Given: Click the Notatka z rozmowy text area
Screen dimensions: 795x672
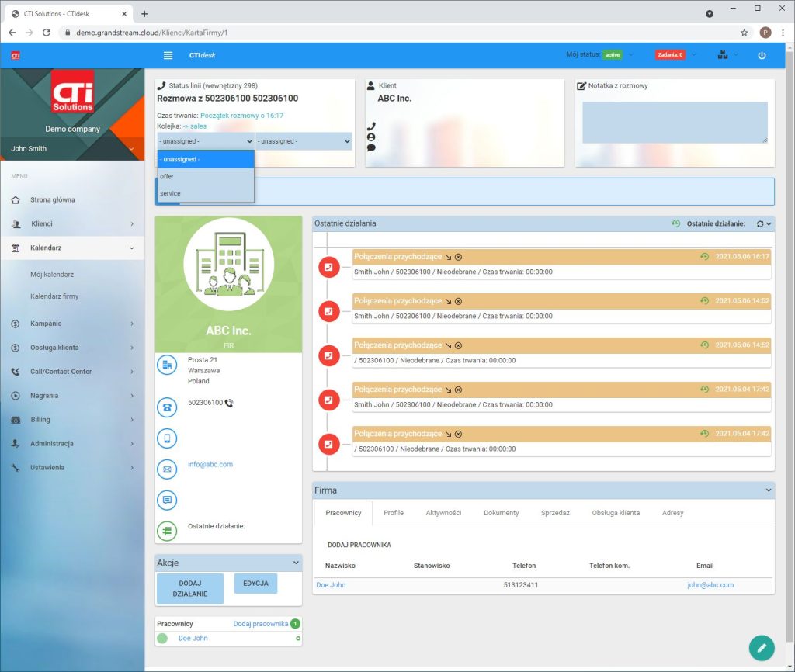Looking at the screenshot, I should coord(674,122).
